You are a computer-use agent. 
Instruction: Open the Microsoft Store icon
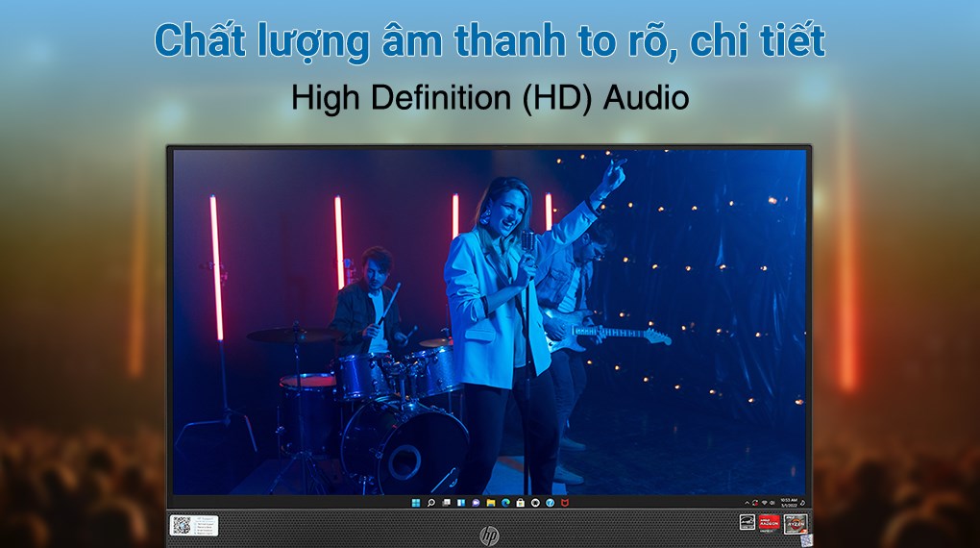[521, 503]
